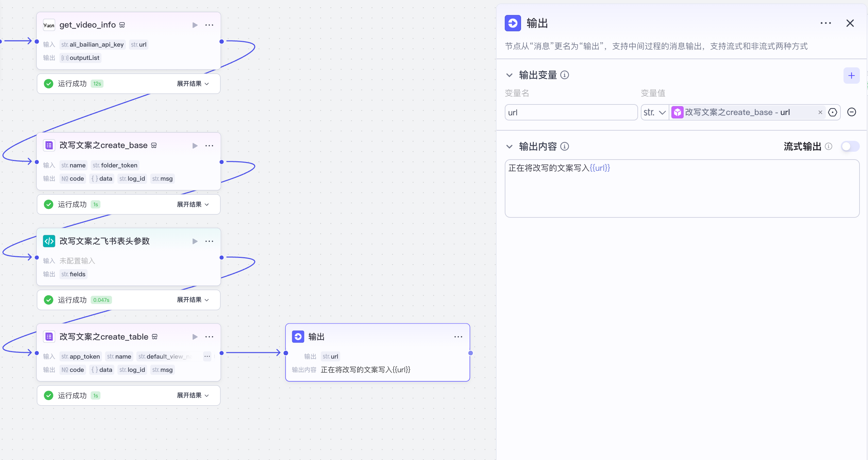Viewport: 868px width, 460px height.
Task: Run the get_video_info node
Action: [x=195, y=25]
